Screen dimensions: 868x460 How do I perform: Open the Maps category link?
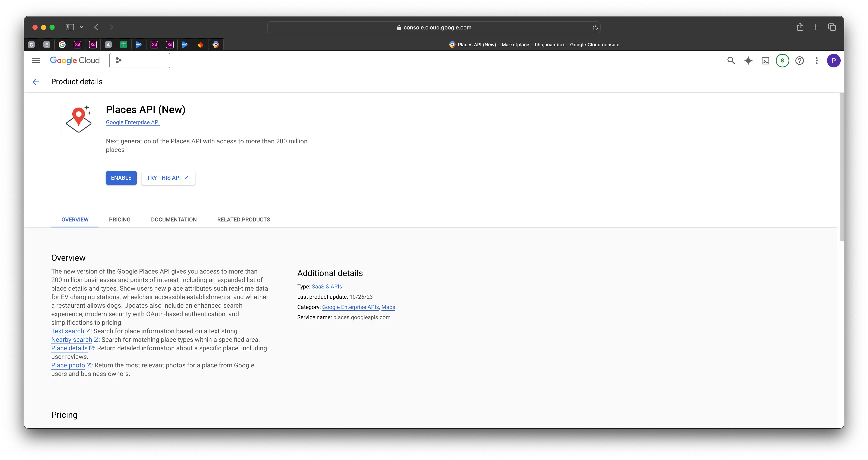(388, 307)
